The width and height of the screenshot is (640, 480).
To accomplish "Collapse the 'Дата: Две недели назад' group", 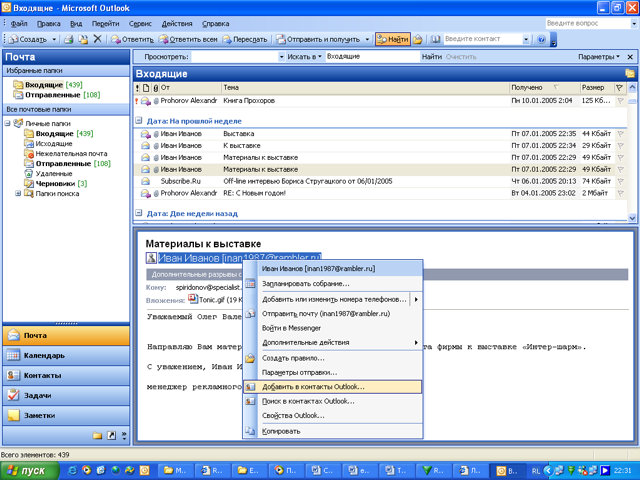I will (x=139, y=213).
